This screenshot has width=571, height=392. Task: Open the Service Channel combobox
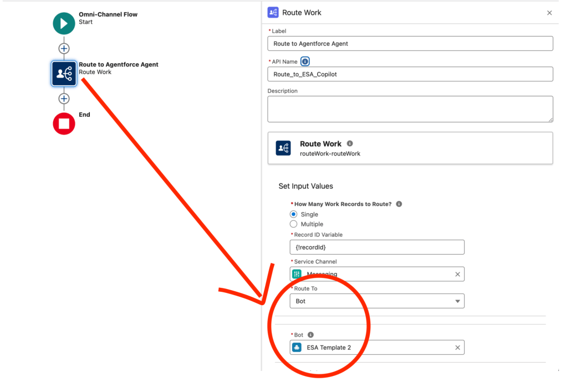(371, 274)
